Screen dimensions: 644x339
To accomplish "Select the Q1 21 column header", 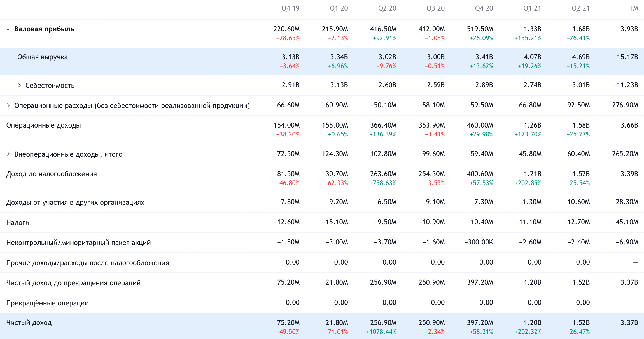I will coord(532,8).
